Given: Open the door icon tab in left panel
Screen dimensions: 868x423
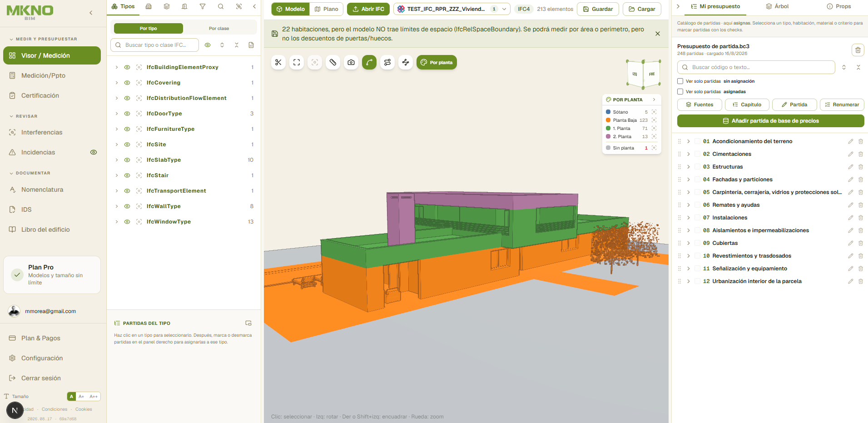Looking at the screenshot, I should [184, 6].
